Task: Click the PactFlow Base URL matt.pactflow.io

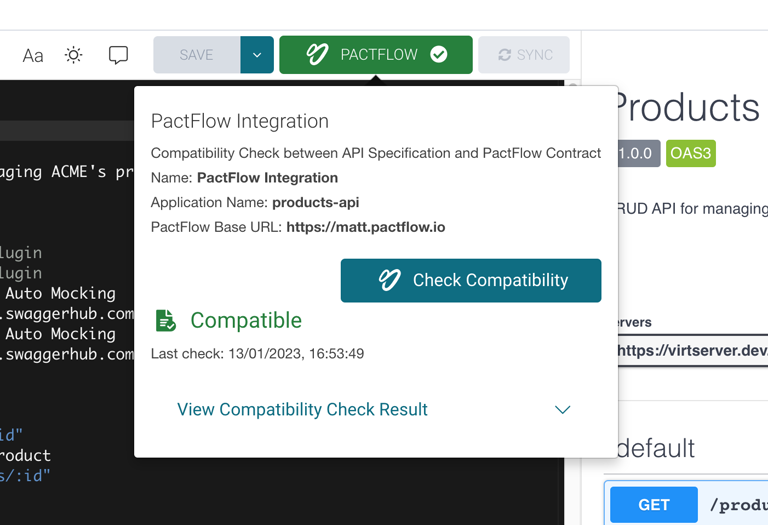Action: click(366, 227)
